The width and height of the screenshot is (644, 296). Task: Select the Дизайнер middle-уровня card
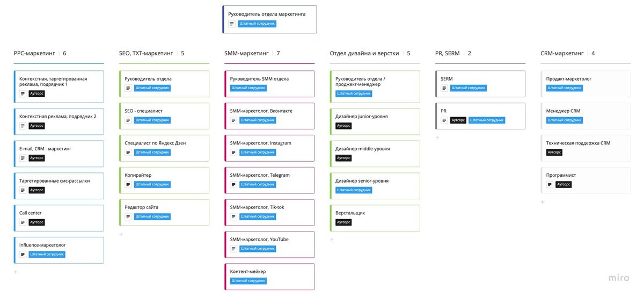(x=375, y=154)
